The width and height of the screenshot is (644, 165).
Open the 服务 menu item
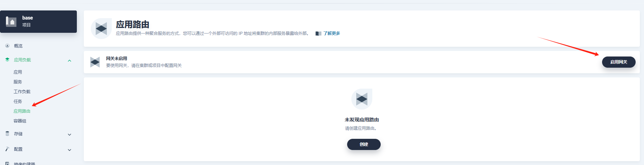pos(18,82)
